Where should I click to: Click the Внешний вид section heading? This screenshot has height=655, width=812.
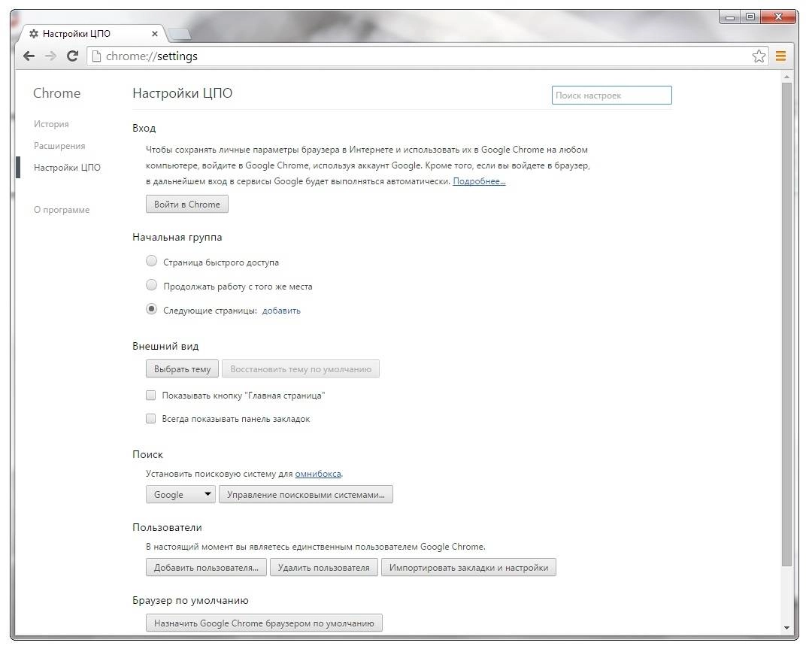pyautogui.click(x=165, y=346)
